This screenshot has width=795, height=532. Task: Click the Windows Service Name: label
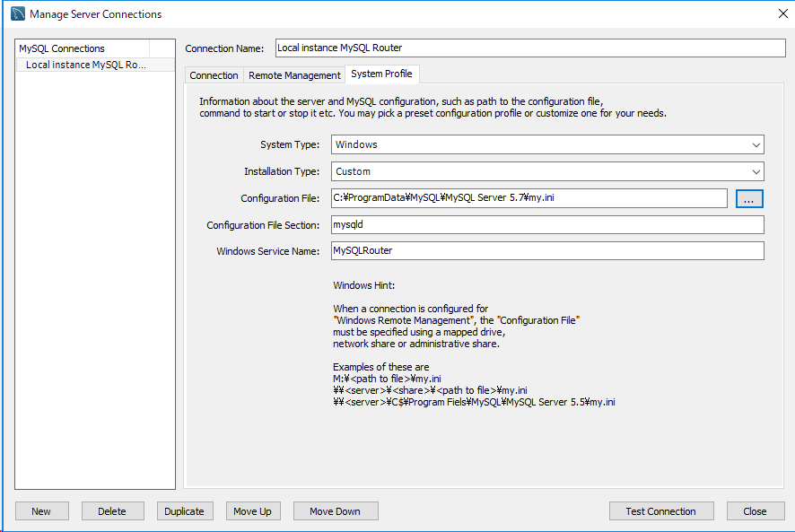pyautogui.click(x=268, y=251)
